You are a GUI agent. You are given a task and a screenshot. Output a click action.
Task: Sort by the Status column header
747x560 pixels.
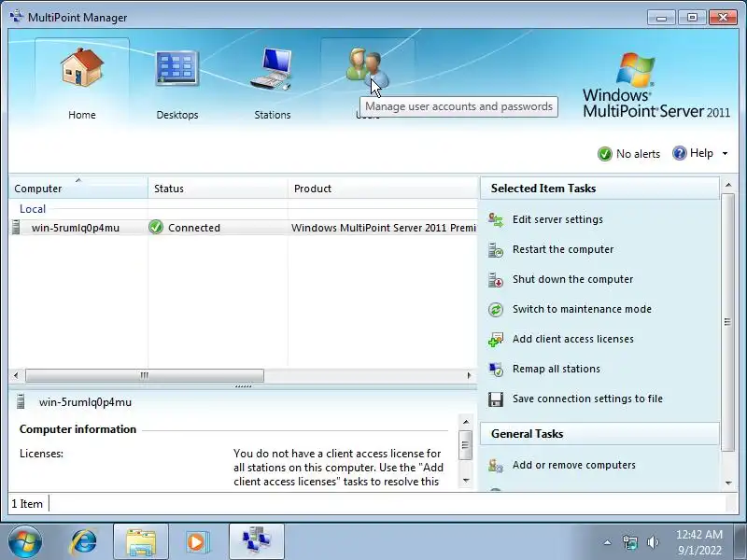tap(218, 189)
